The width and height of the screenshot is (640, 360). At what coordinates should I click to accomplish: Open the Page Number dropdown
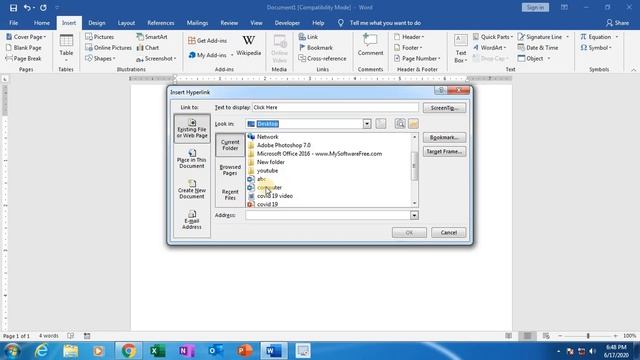click(x=417, y=58)
